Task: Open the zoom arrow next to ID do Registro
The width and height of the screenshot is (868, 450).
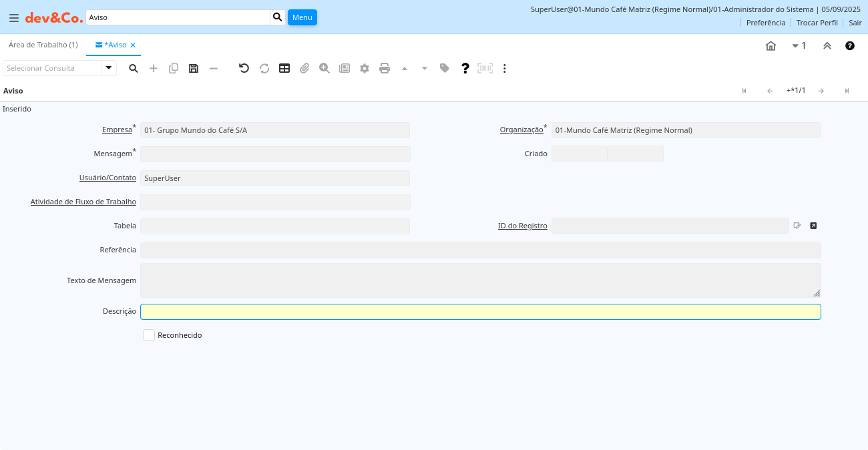Action: (813, 226)
